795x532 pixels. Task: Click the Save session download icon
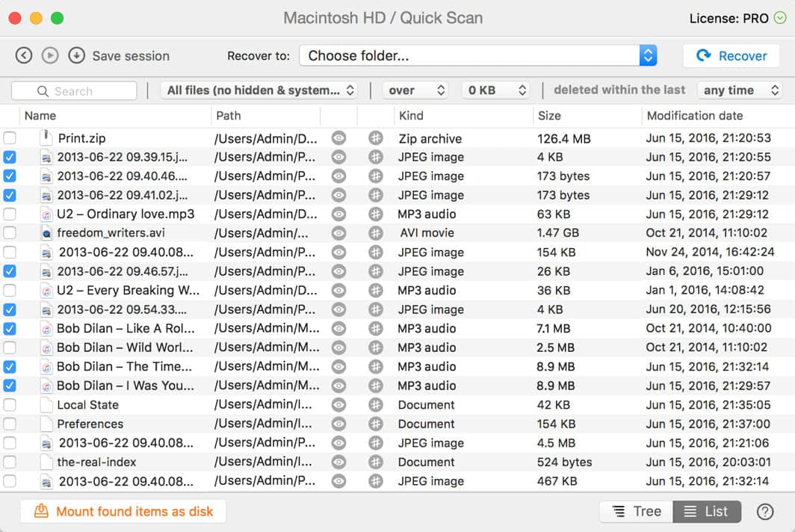76,55
